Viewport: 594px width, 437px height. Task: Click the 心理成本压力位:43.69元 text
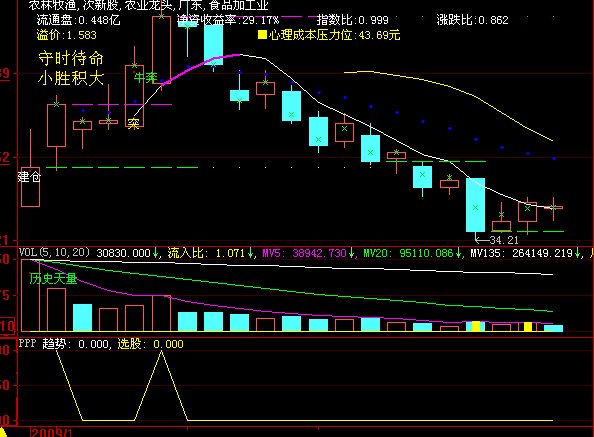click(335, 35)
